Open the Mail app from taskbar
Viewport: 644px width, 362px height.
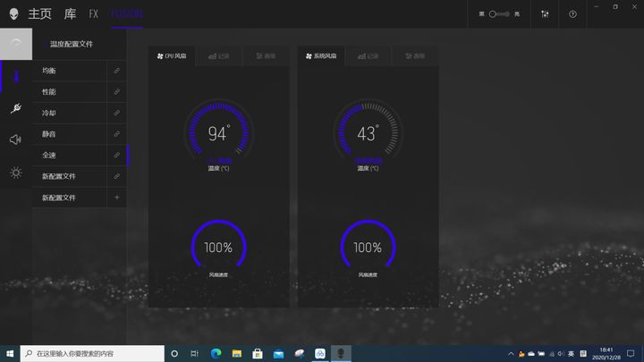278,353
